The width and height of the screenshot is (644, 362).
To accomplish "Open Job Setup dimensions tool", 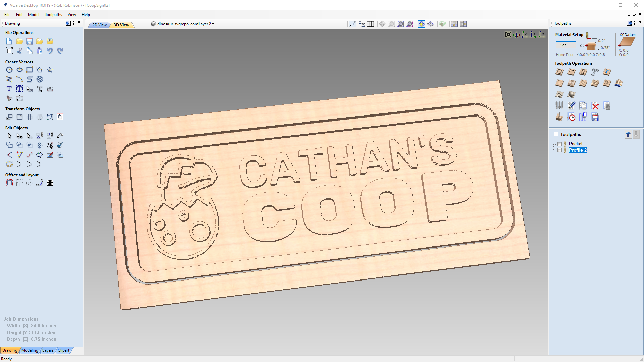I will pyautogui.click(x=9, y=51).
